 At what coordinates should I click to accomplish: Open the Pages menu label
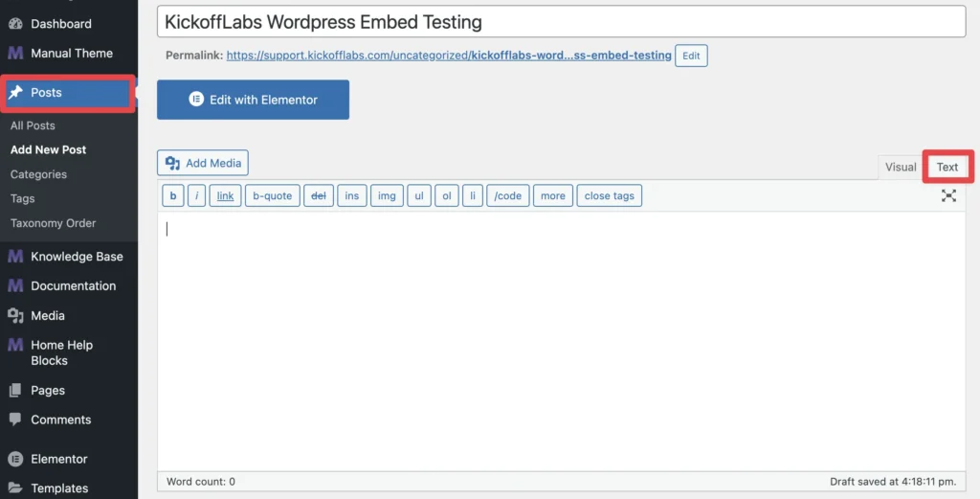[48, 390]
